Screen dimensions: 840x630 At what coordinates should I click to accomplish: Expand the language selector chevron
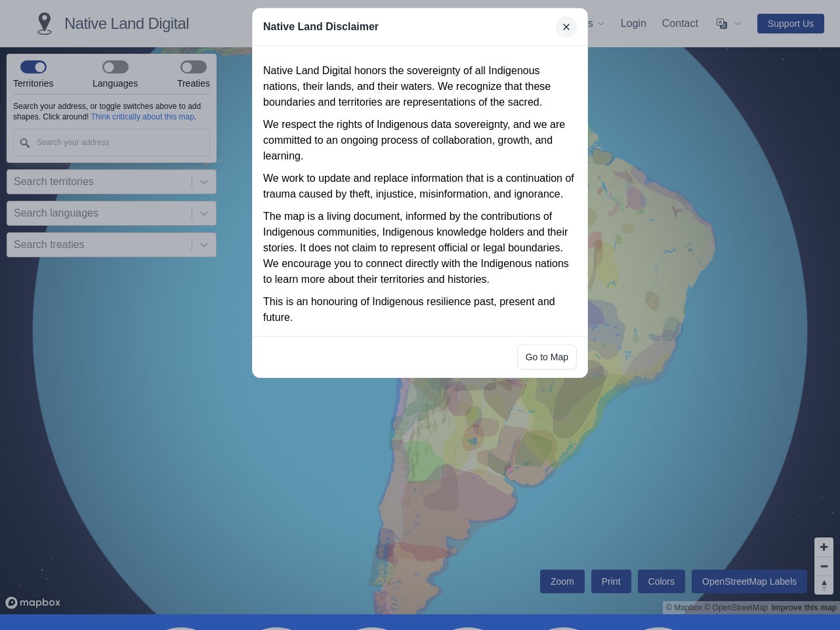pos(738,24)
